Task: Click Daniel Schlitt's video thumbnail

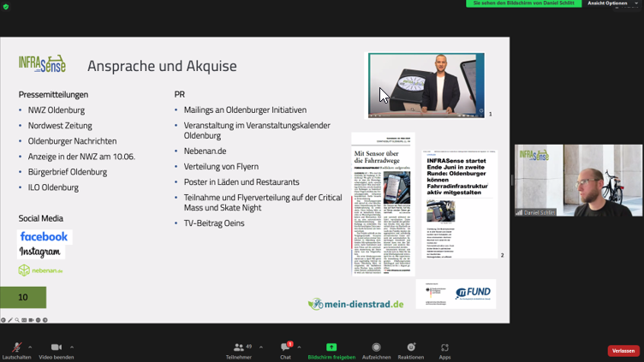Action: tap(578, 180)
